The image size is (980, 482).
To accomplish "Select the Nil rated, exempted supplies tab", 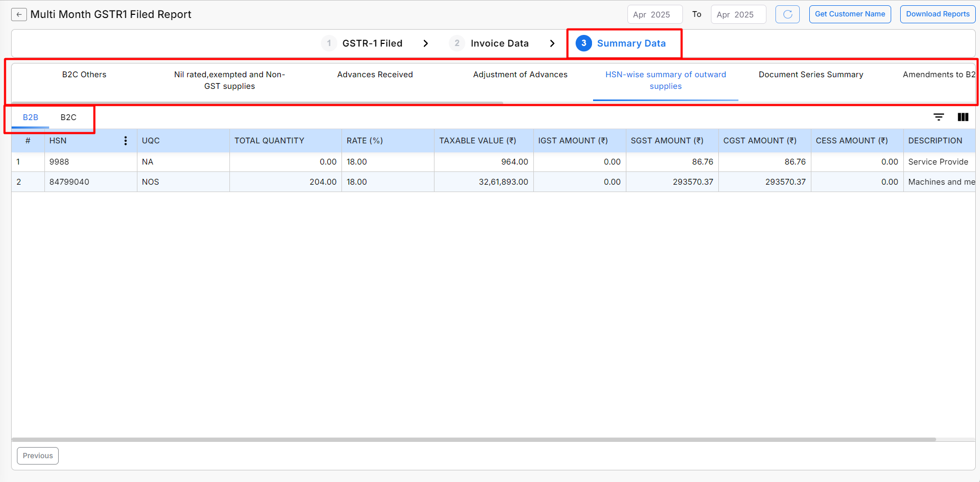I will point(229,80).
